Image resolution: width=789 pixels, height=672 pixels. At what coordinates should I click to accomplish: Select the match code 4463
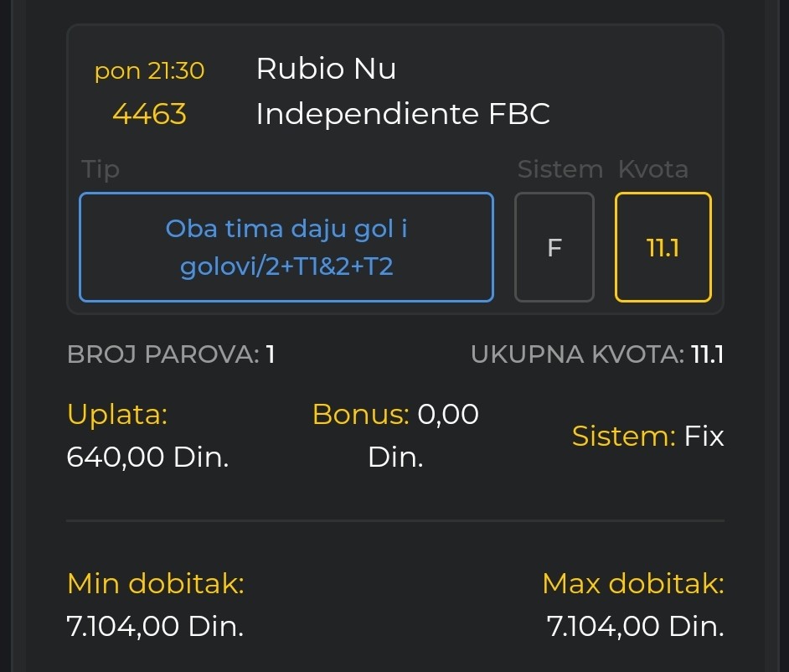(149, 114)
